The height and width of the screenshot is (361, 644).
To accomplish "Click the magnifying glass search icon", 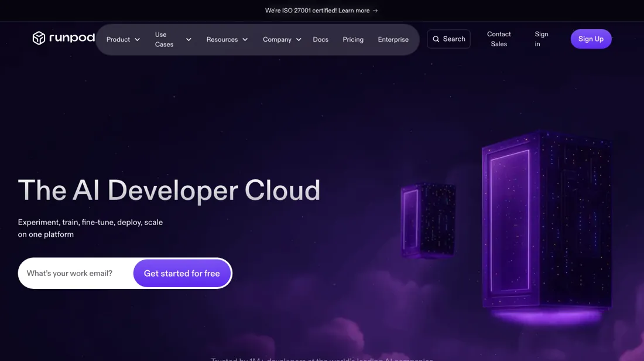I will (436, 39).
